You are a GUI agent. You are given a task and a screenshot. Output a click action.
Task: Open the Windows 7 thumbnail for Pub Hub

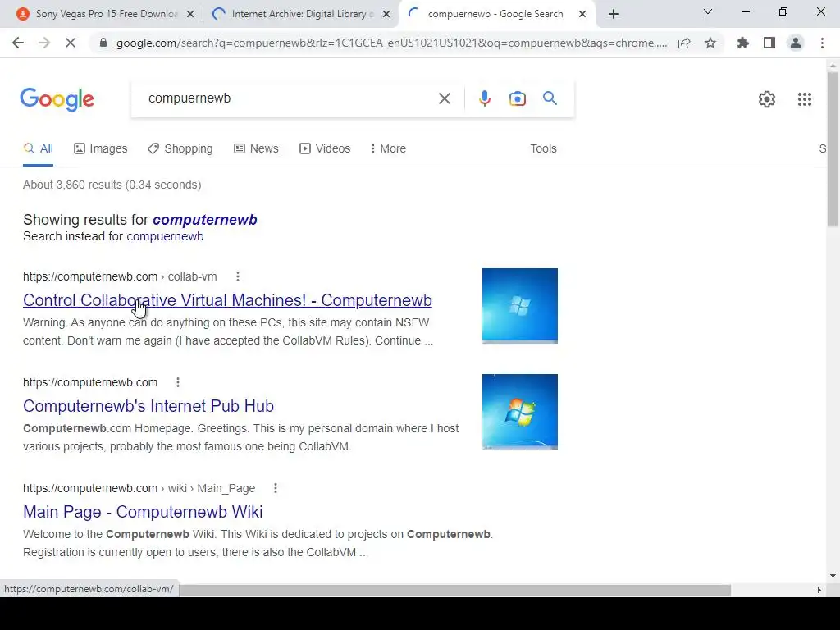tap(519, 412)
